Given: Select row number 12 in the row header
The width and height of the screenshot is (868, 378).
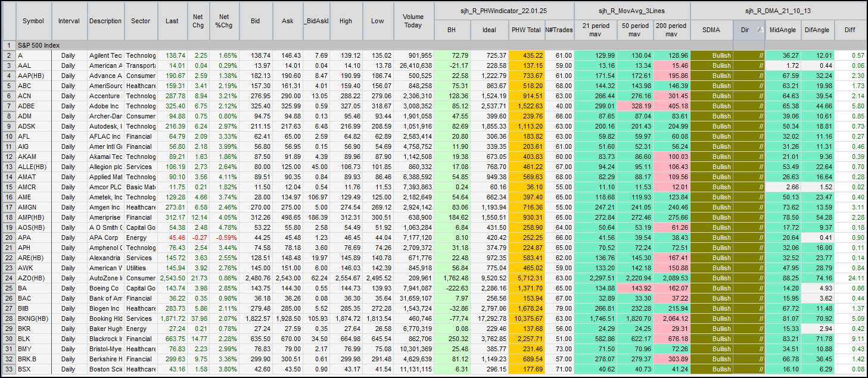Looking at the screenshot, I should 9,157.
